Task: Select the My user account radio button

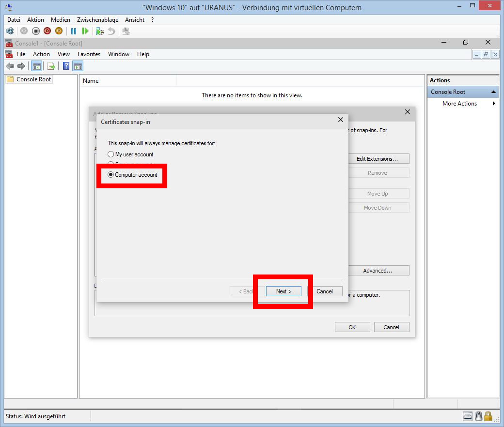Action: click(111, 154)
